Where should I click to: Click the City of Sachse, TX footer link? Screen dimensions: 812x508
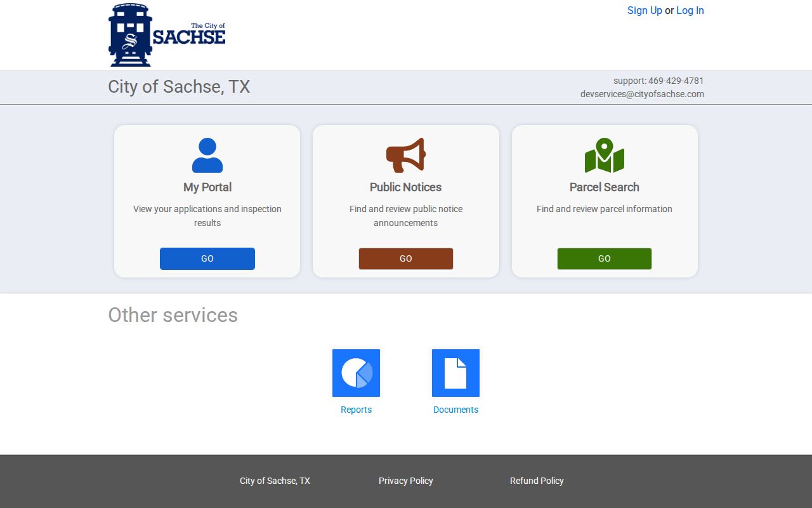275,481
